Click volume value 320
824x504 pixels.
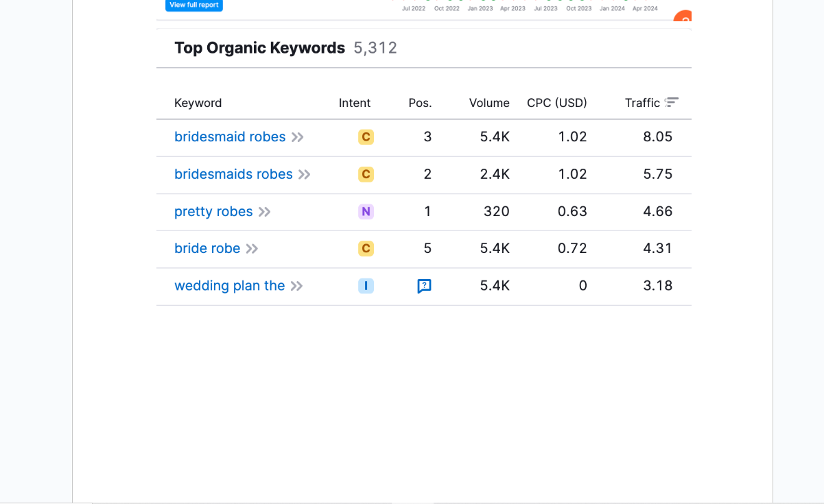[497, 211]
